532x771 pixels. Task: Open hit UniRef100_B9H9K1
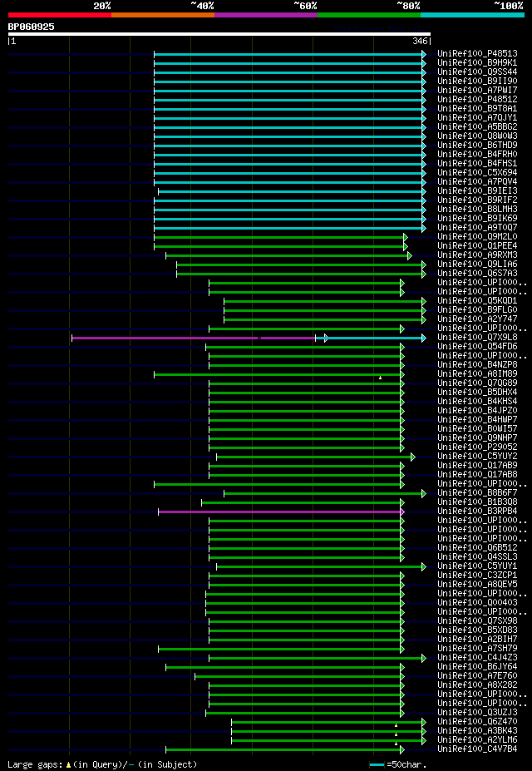point(477,63)
